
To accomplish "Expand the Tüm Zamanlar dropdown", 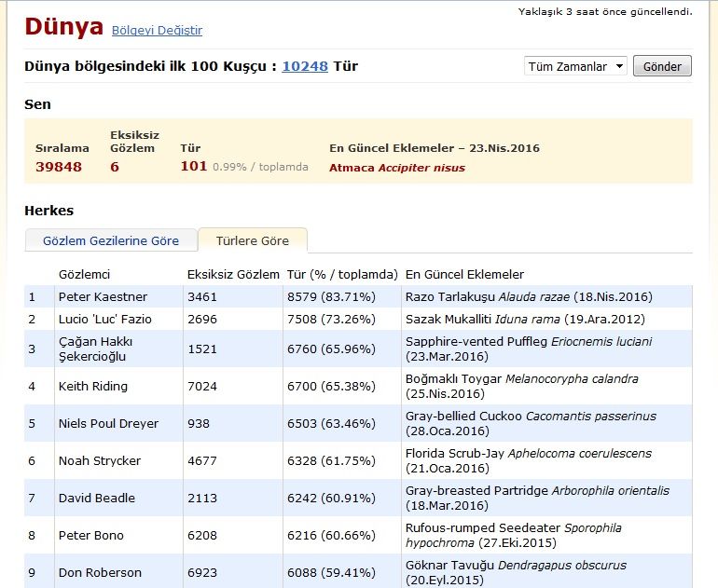I will pyautogui.click(x=575, y=67).
